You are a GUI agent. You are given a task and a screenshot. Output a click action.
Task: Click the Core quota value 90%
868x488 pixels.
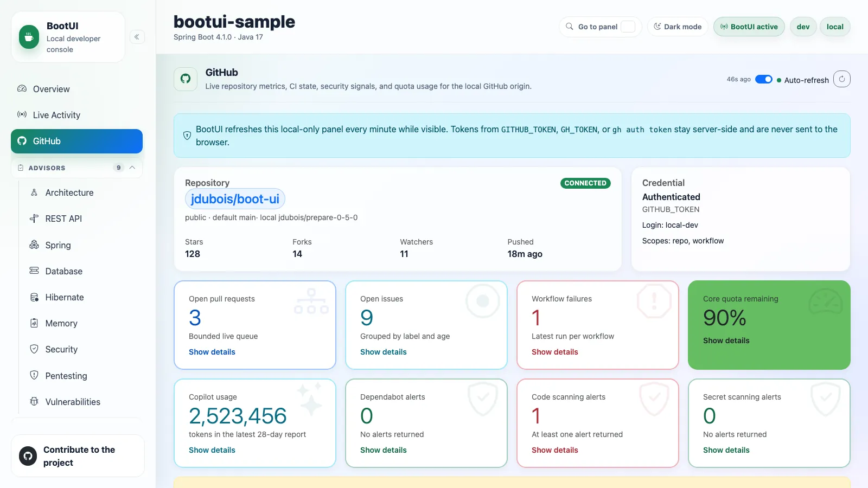coord(725,318)
